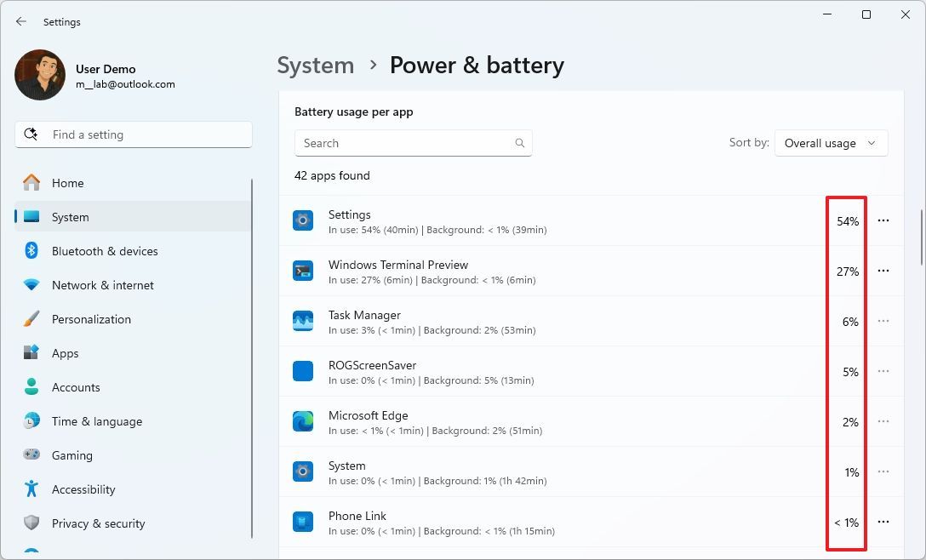926x560 pixels.
Task: Click the Task Manager app icon
Action: click(x=303, y=321)
